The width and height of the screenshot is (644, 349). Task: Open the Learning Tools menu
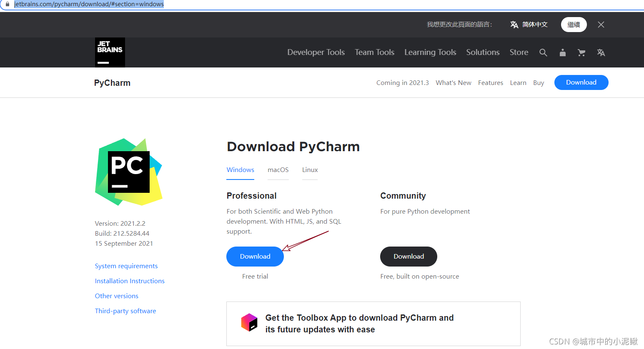(430, 52)
